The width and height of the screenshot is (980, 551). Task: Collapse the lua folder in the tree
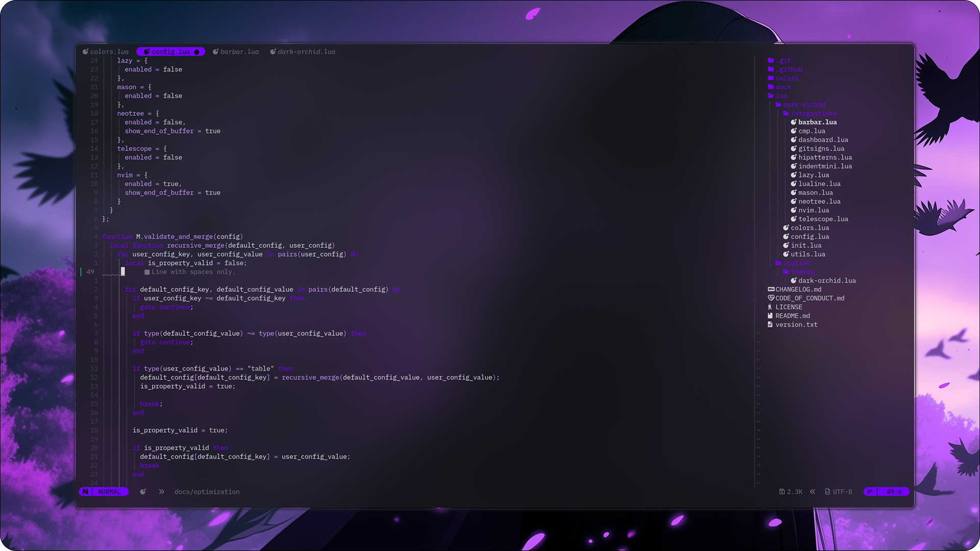click(x=781, y=96)
